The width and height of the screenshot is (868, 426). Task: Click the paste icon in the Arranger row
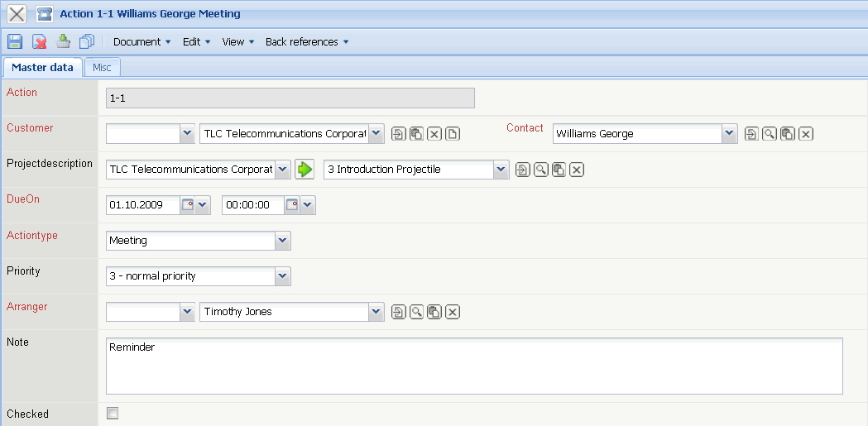434,312
